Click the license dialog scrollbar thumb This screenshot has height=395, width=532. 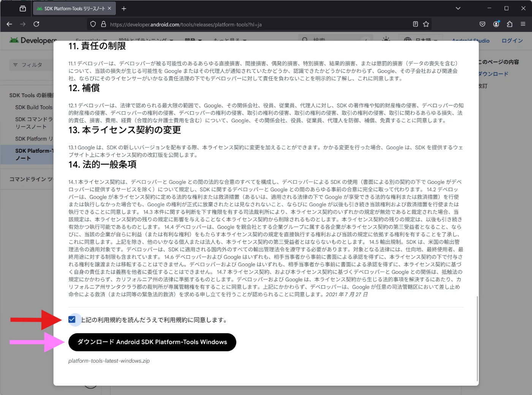pyautogui.click(x=477, y=338)
